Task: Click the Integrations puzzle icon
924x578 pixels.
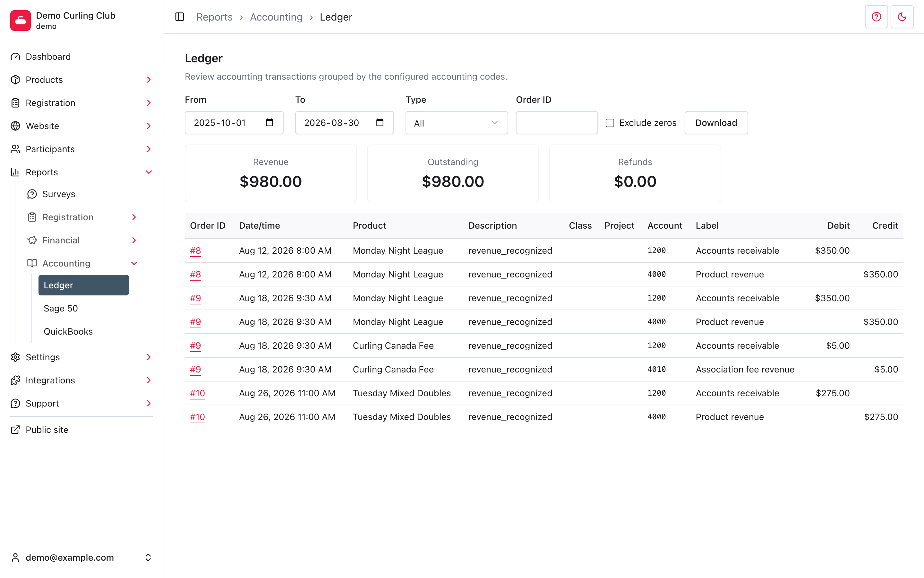Action: [x=15, y=381]
